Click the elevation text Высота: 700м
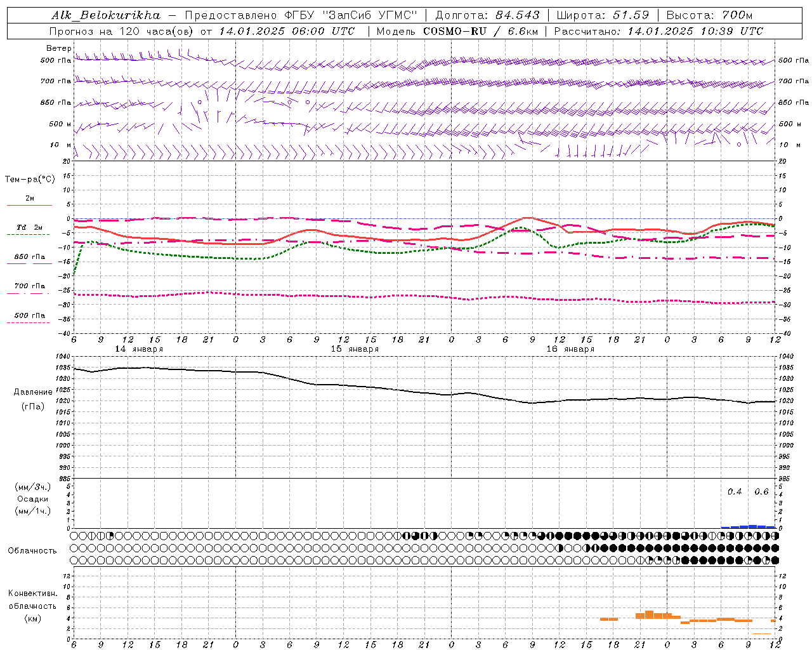This screenshot has width=812, height=650. point(710,15)
